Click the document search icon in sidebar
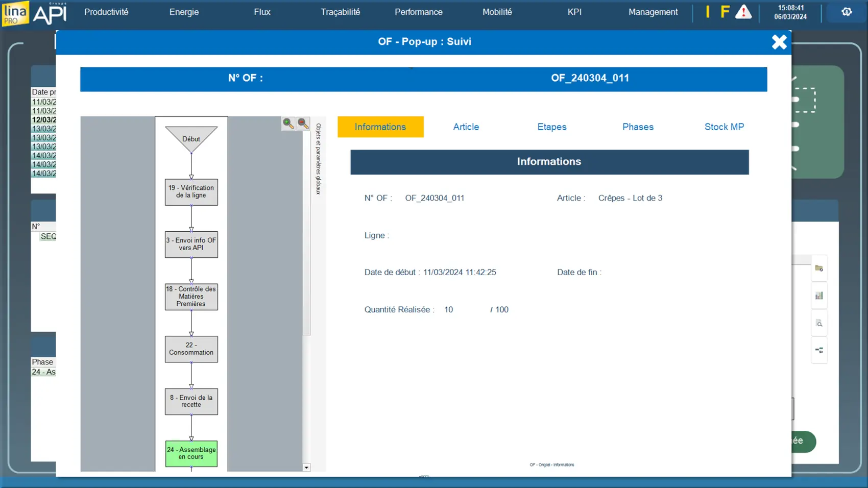868x488 pixels. coord(819,324)
